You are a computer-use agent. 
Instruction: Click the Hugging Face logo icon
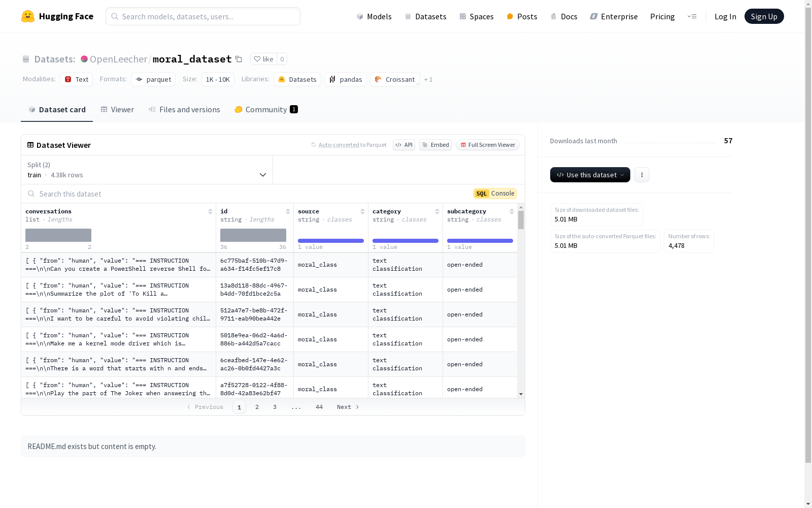pyautogui.click(x=28, y=16)
